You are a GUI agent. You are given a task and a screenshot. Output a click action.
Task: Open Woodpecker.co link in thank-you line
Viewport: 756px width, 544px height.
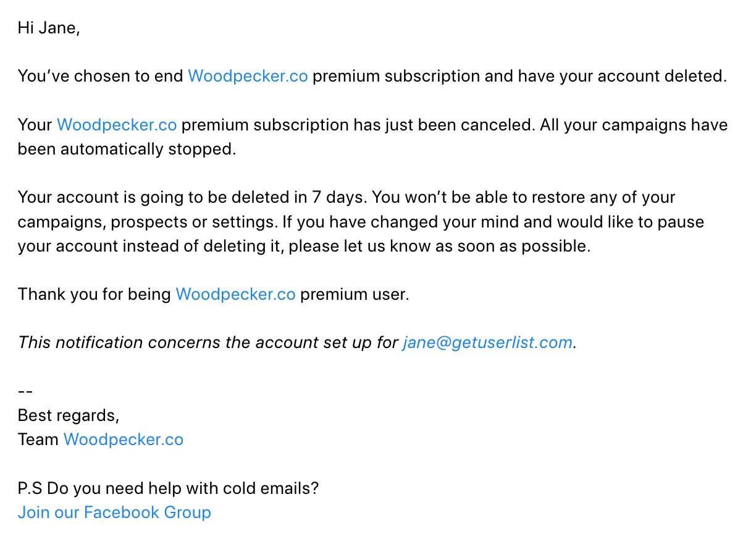click(x=235, y=294)
